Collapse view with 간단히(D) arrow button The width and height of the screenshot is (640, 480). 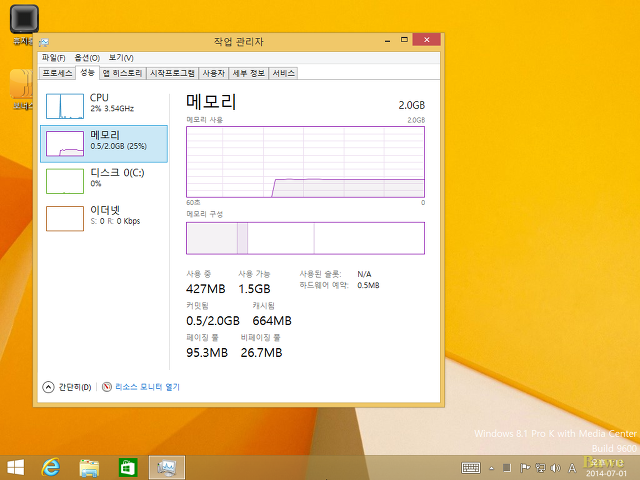[x=48, y=387]
